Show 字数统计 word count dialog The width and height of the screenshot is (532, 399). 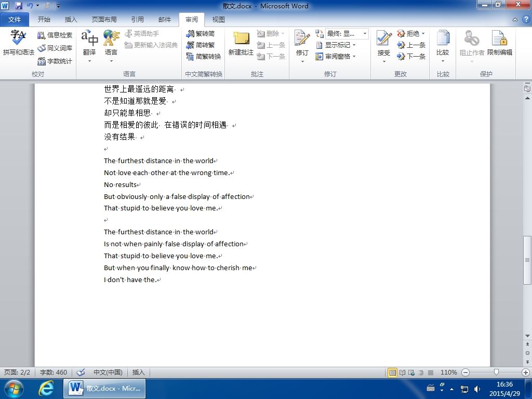click(55, 61)
